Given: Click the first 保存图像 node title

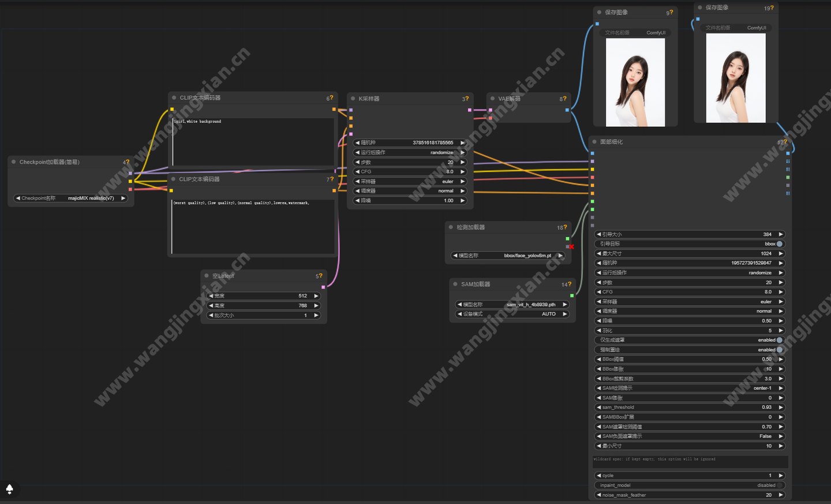Looking at the screenshot, I should click(616, 13).
